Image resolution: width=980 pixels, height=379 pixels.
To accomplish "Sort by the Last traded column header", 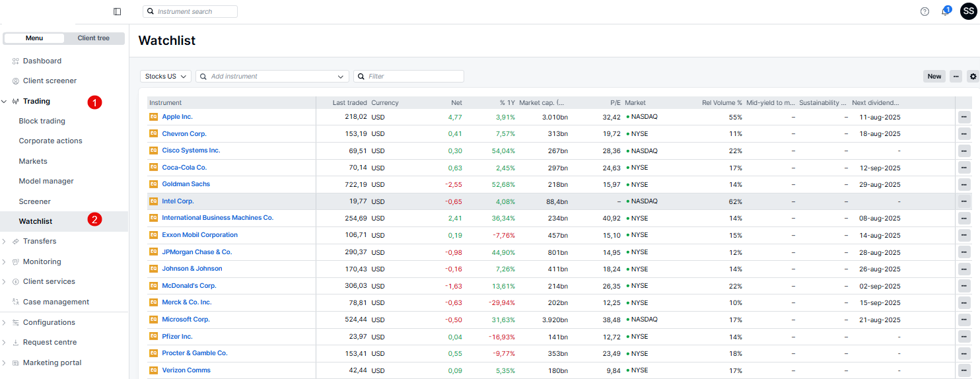I will point(349,103).
